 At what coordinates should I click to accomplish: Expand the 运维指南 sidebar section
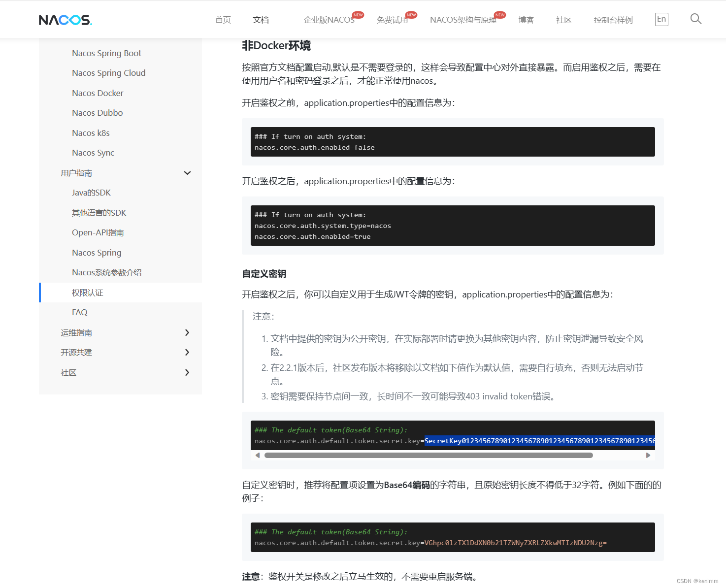(187, 332)
